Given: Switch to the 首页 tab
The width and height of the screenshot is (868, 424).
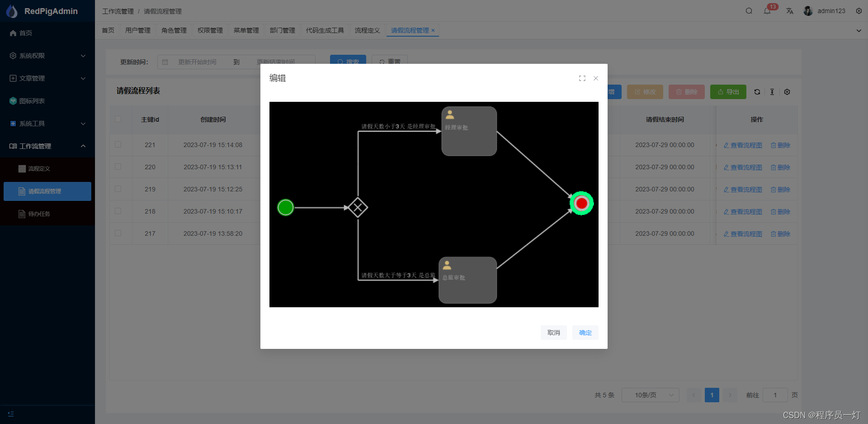Looking at the screenshot, I should pyautogui.click(x=108, y=30).
